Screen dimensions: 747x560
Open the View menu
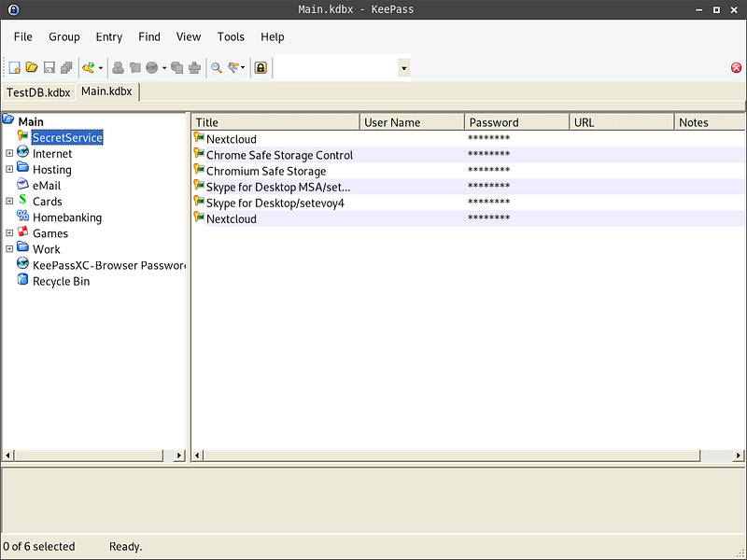[189, 36]
